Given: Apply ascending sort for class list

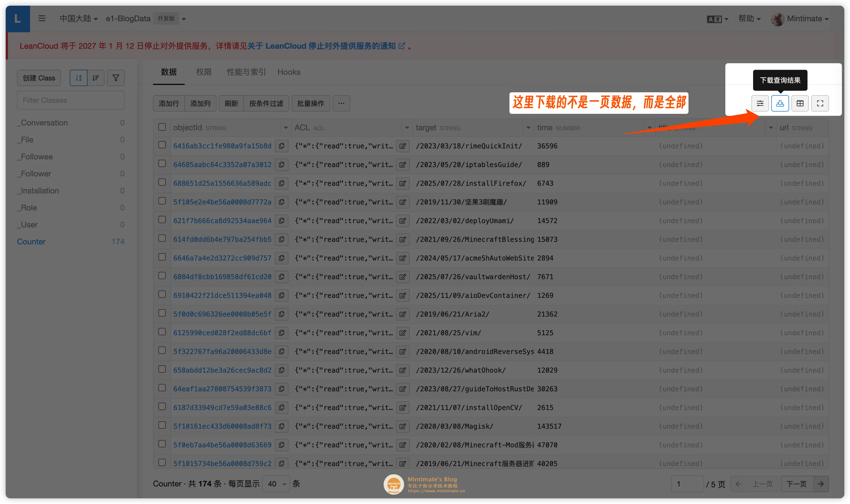Looking at the screenshot, I should pyautogui.click(x=78, y=78).
